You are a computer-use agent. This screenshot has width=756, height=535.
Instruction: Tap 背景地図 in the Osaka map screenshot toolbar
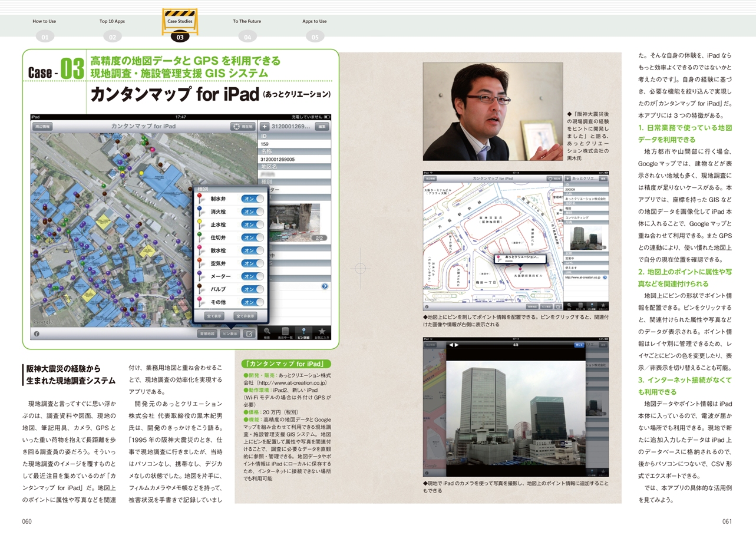click(x=532, y=306)
